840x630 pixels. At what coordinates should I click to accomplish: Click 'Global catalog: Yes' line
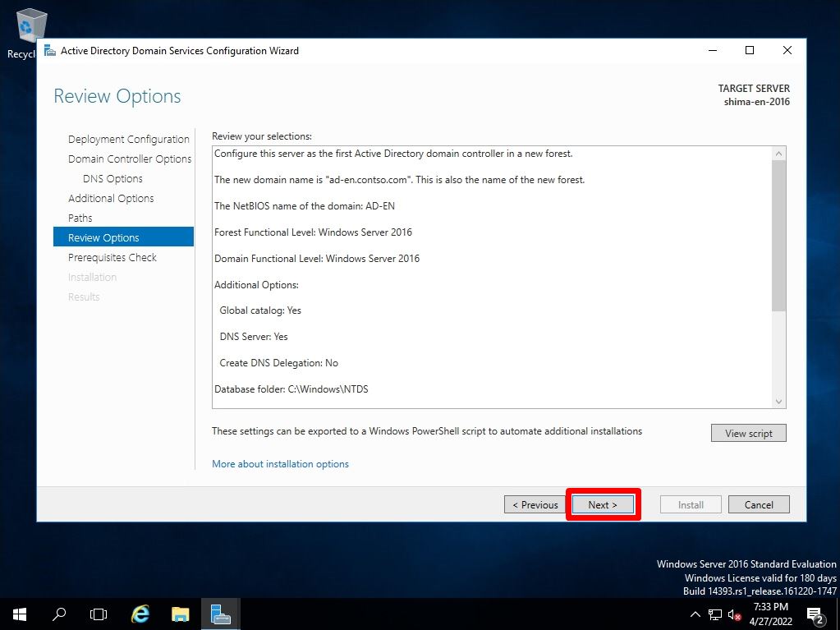tap(260, 310)
